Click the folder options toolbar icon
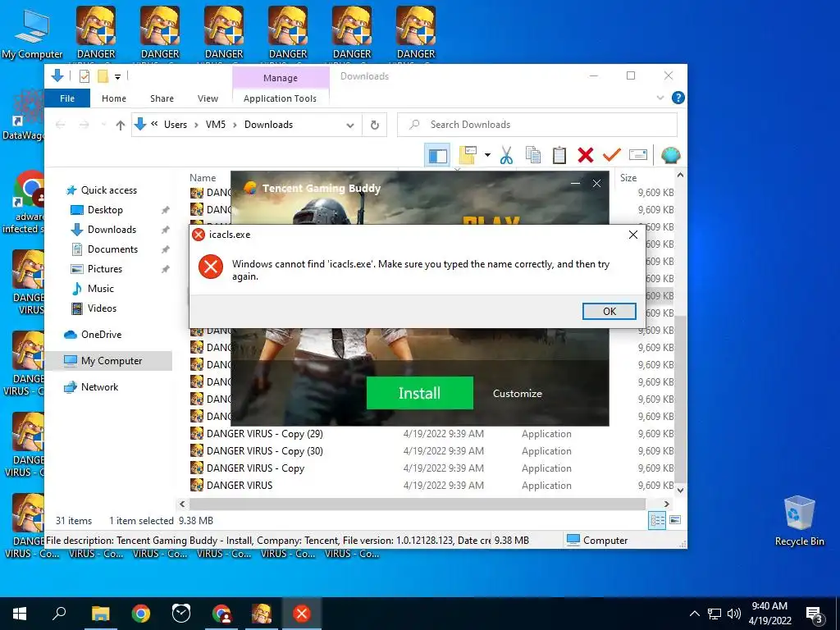Viewport: 840px width, 630px height. click(468, 155)
